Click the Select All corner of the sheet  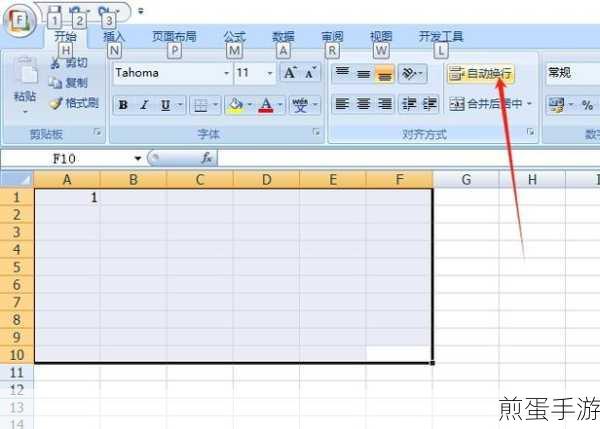pyautogui.click(x=17, y=179)
